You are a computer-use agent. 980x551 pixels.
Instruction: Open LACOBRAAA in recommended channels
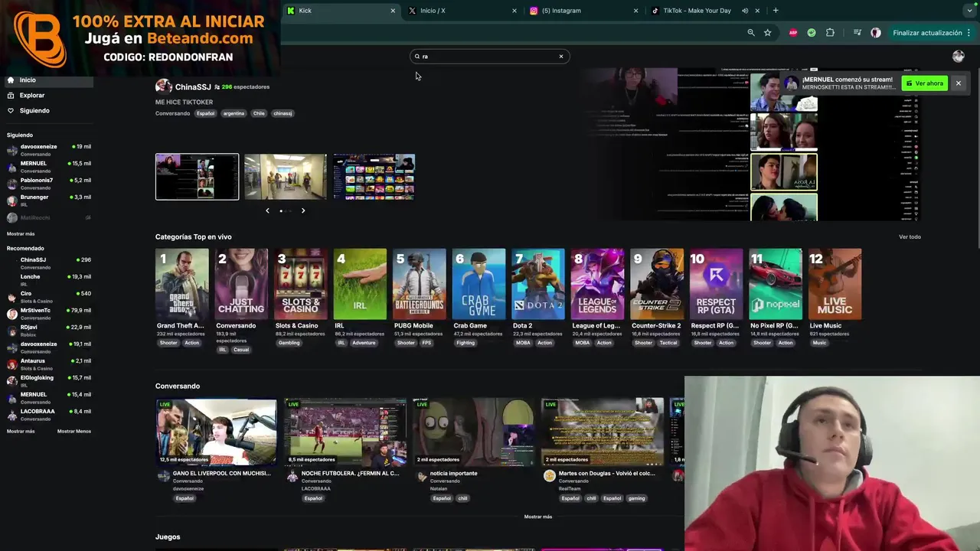(48, 415)
